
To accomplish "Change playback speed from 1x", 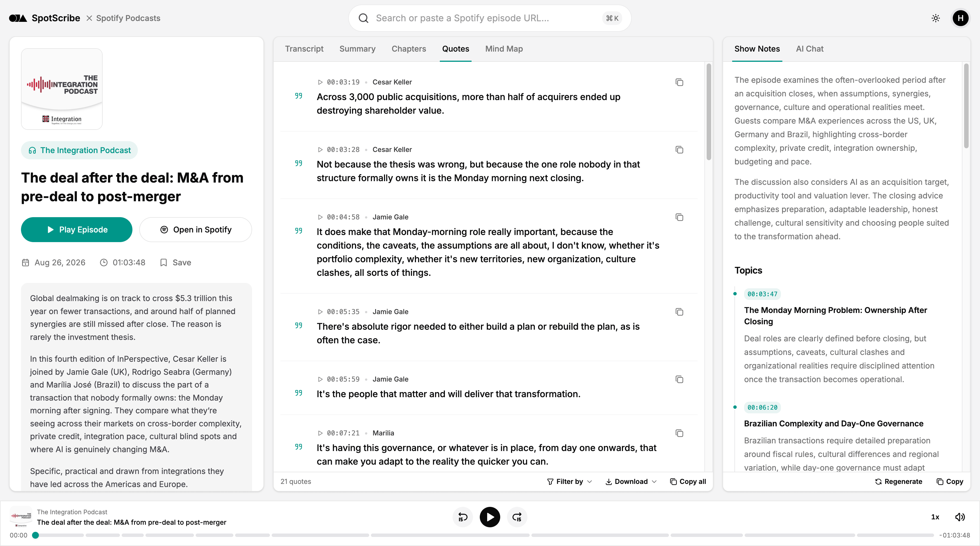I will click(x=935, y=517).
